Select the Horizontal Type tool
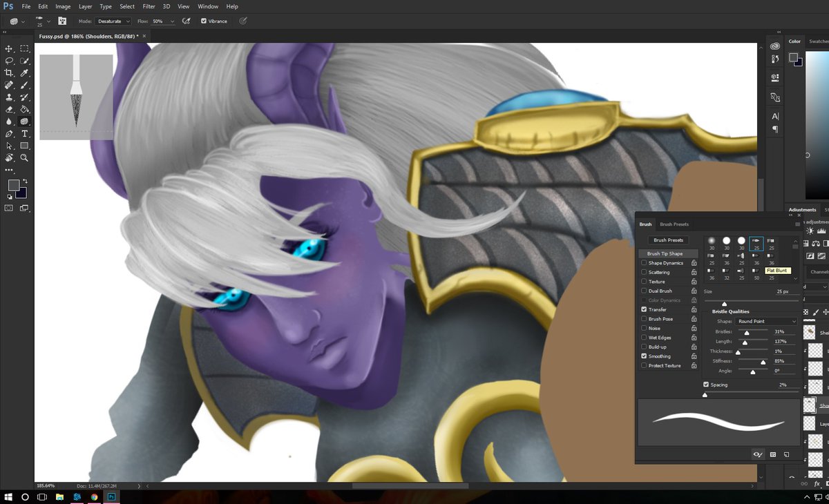The height and width of the screenshot is (504, 829). [x=24, y=133]
